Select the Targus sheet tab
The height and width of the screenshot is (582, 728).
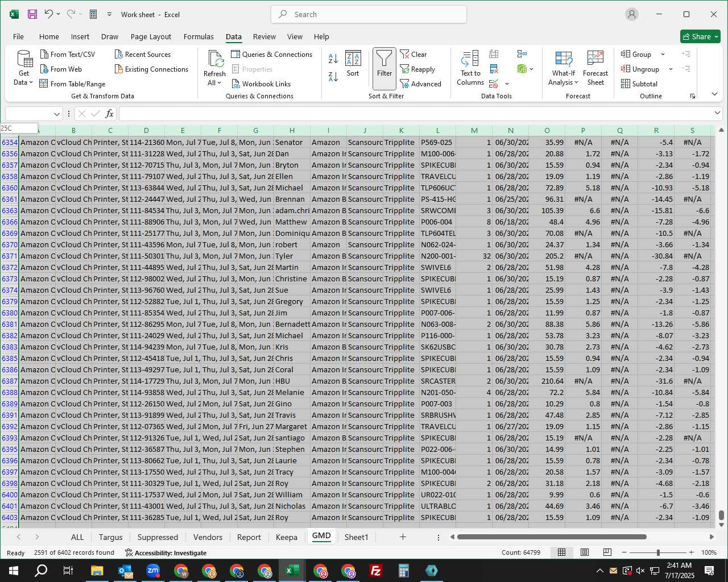(x=110, y=537)
